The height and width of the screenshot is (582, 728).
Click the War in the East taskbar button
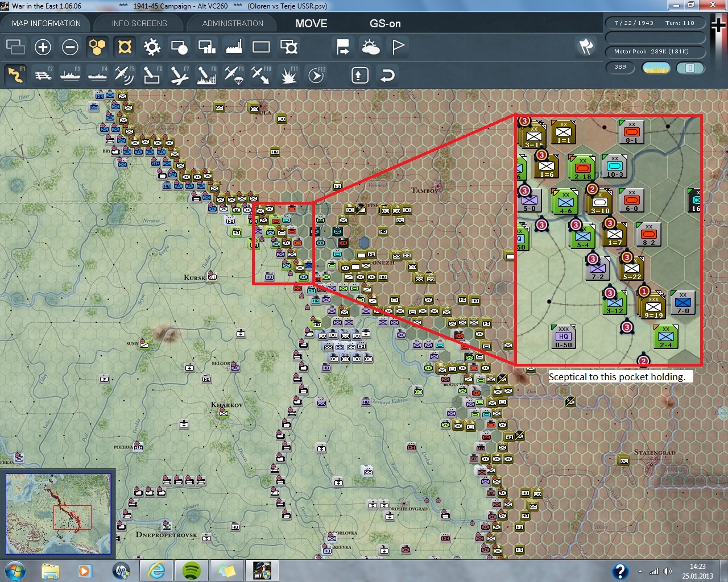[x=262, y=571]
